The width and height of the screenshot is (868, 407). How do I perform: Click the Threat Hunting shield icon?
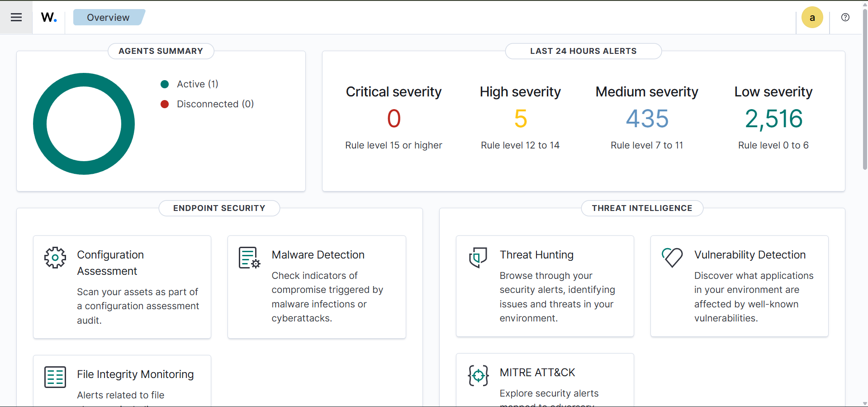coord(478,257)
